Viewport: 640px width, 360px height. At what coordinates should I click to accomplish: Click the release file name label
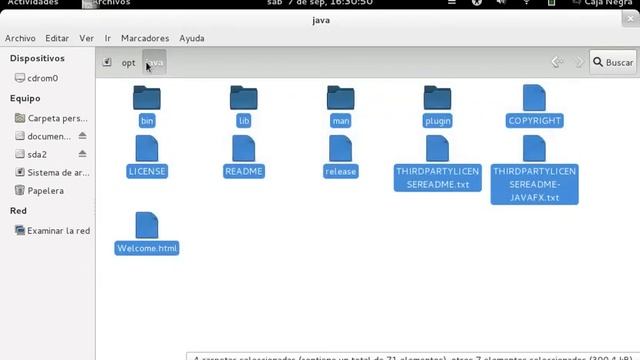pyautogui.click(x=340, y=171)
